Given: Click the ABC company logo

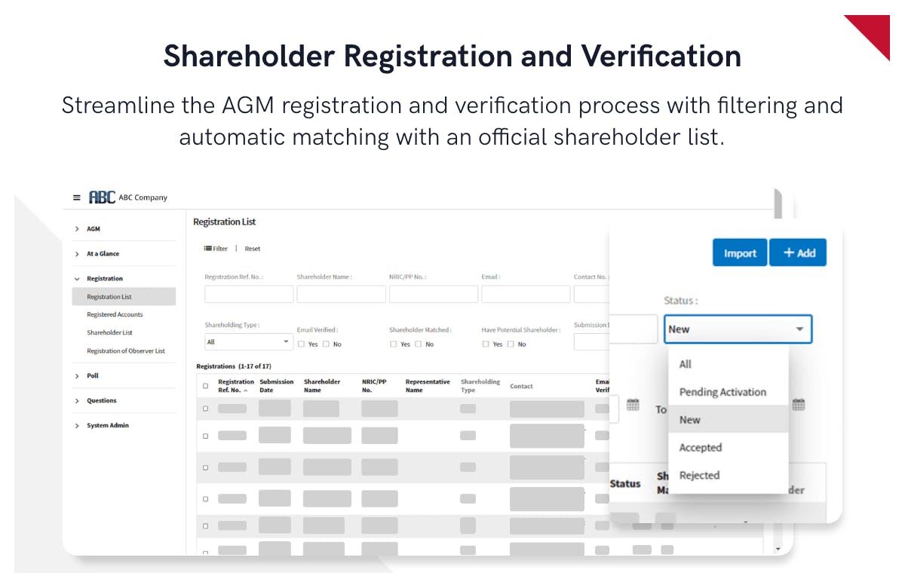Looking at the screenshot, I should [x=102, y=198].
